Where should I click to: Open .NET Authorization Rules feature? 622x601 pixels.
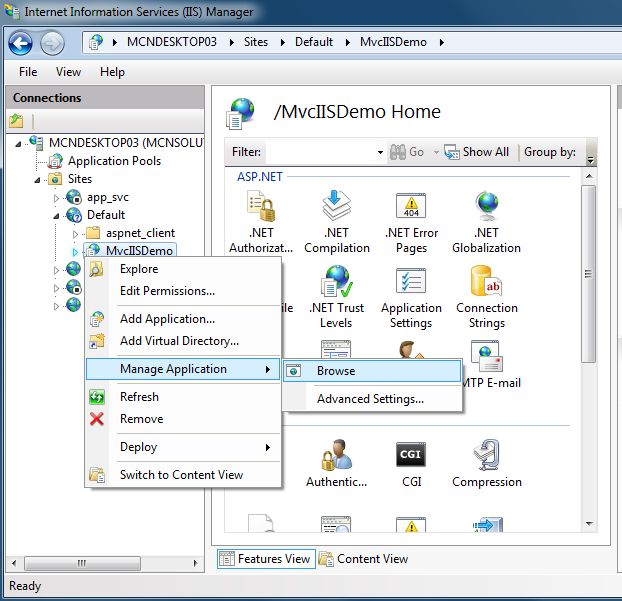click(x=261, y=222)
